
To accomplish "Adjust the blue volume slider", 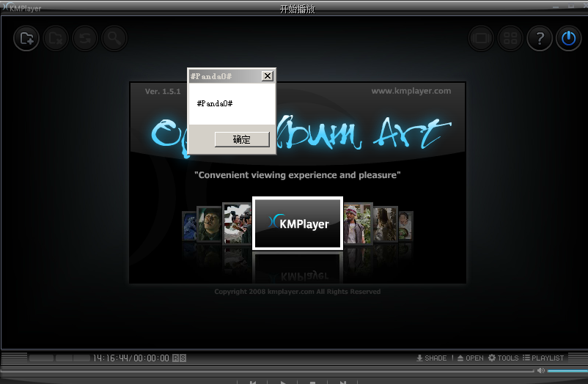I will tap(567, 371).
